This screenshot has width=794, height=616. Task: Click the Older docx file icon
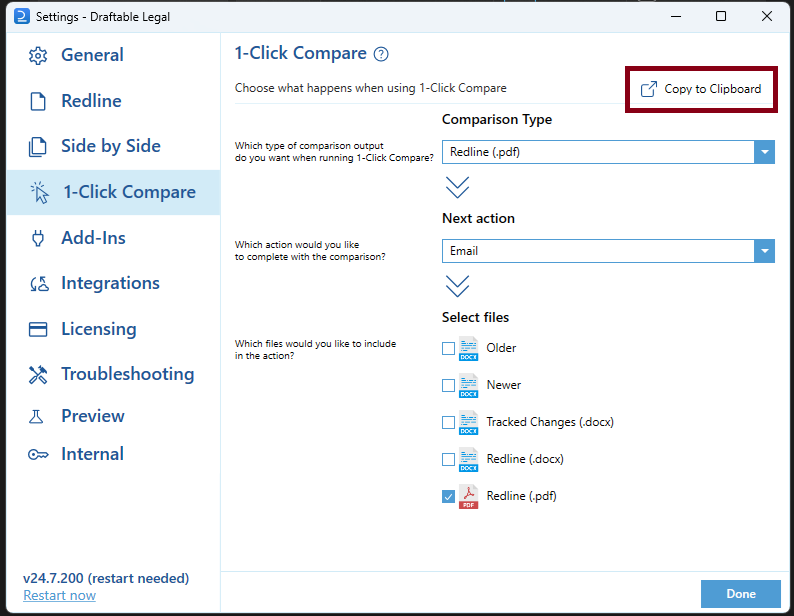(468, 349)
